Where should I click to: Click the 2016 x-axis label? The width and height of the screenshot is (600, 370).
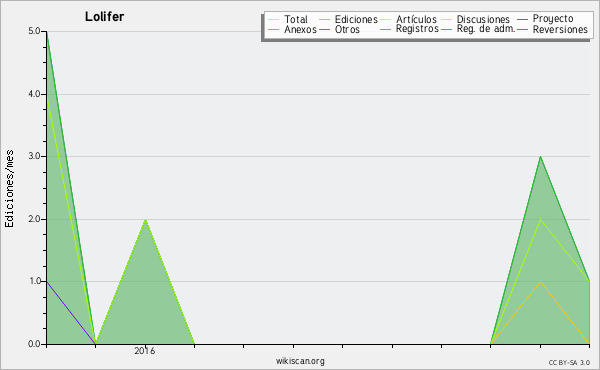point(145,351)
